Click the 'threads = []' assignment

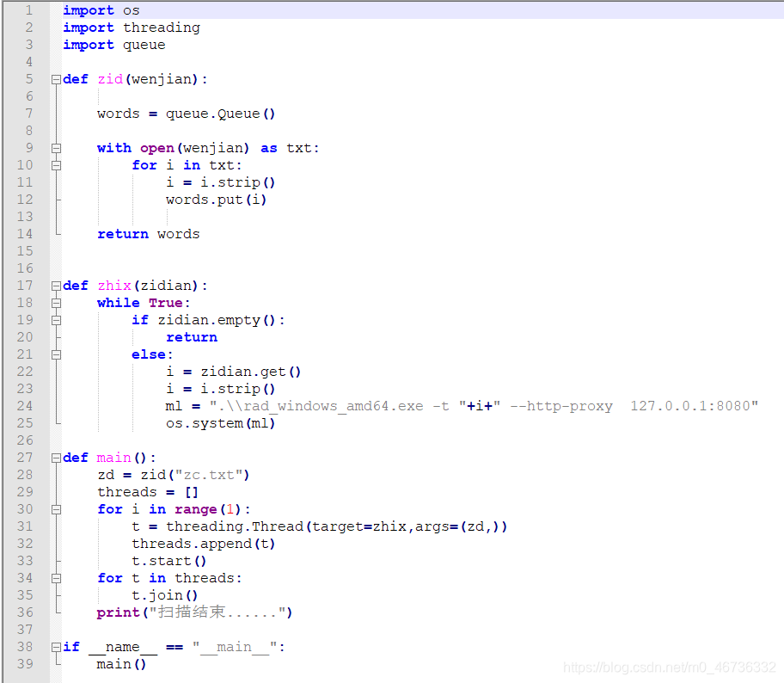click(148, 492)
